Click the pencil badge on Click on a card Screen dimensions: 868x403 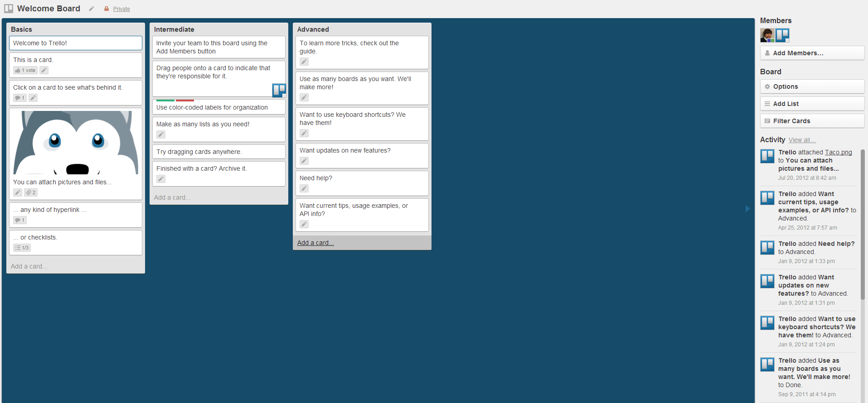[33, 98]
